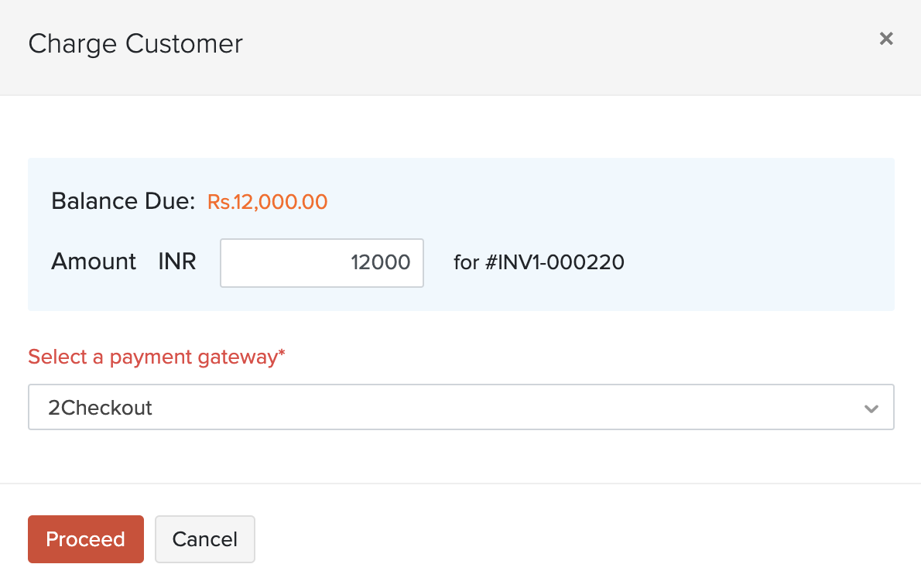Image resolution: width=921 pixels, height=588 pixels.
Task: Click the red required asterisk
Action: click(x=282, y=355)
